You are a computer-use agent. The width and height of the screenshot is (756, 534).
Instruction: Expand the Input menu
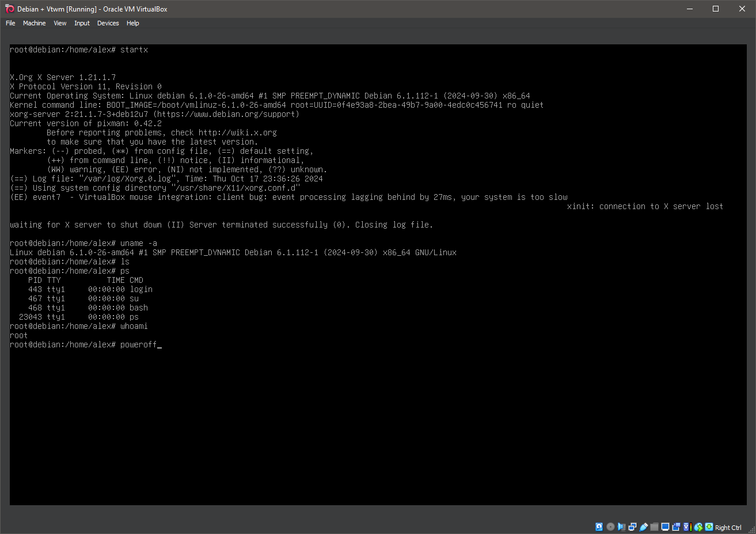(x=82, y=23)
